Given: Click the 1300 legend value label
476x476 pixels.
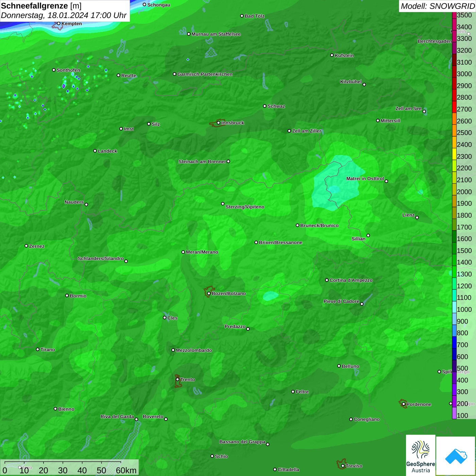Looking at the screenshot, I should click(x=464, y=274).
